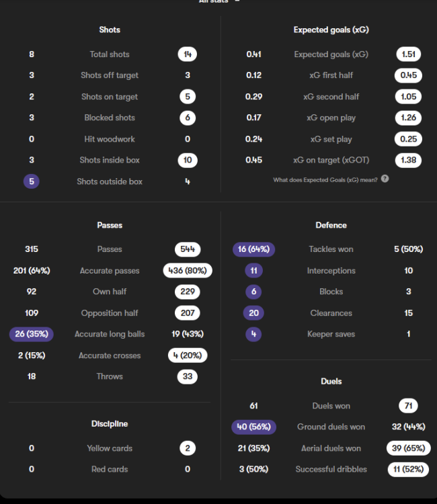437x504 pixels.
Task: Open "What does Expected Goals (xG) mean?" link
Action: click(325, 180)
